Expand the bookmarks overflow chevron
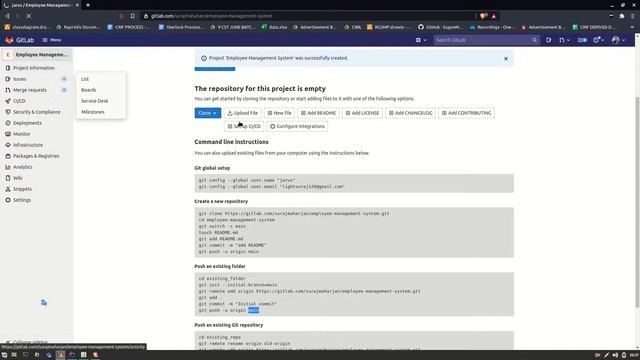This screenshot has height=360, width=640. click(632, 27)
